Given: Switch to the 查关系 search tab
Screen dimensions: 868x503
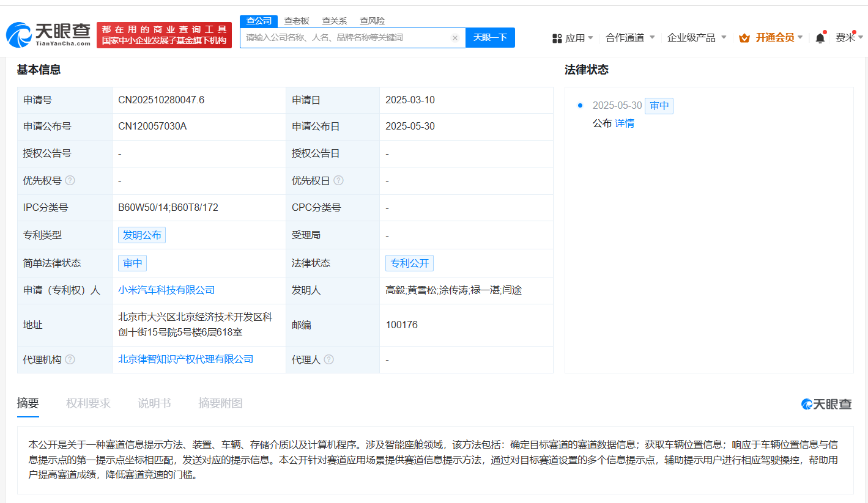Looking at the screenshot, I should [334, 21].
